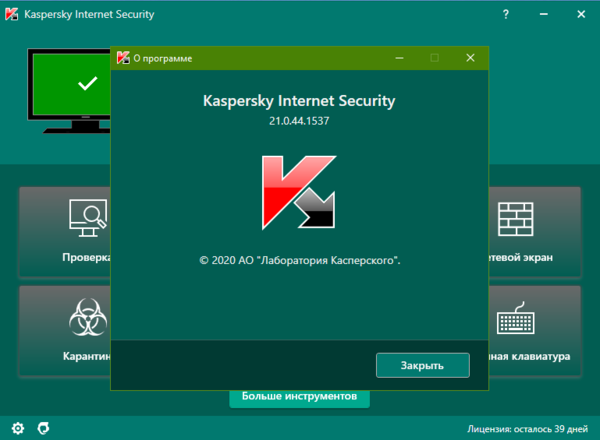Click the support headset icon in bottom bar
600x440 pixels.
tap(43, 428)
